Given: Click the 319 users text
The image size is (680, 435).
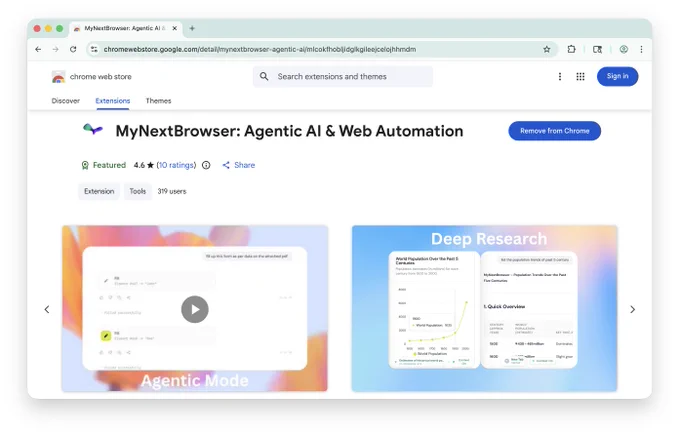Looking at the screenshot, I should pyautogui.click(x=172, y=191).
